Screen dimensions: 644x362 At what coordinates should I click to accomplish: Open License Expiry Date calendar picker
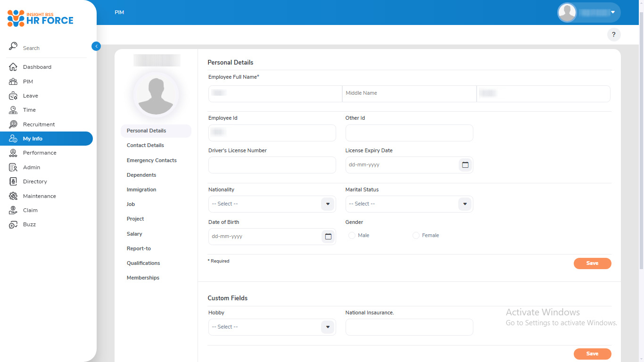point(465,165)
